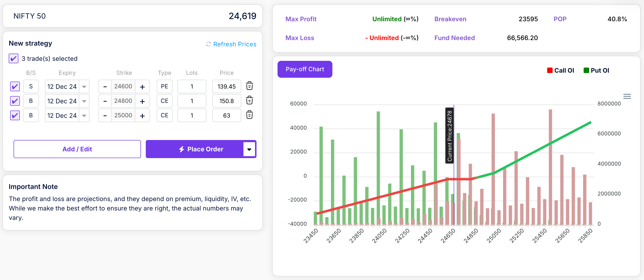
Task: Uncheck the 25000 CE trade checkbox
Action: [x=15, y=115]
